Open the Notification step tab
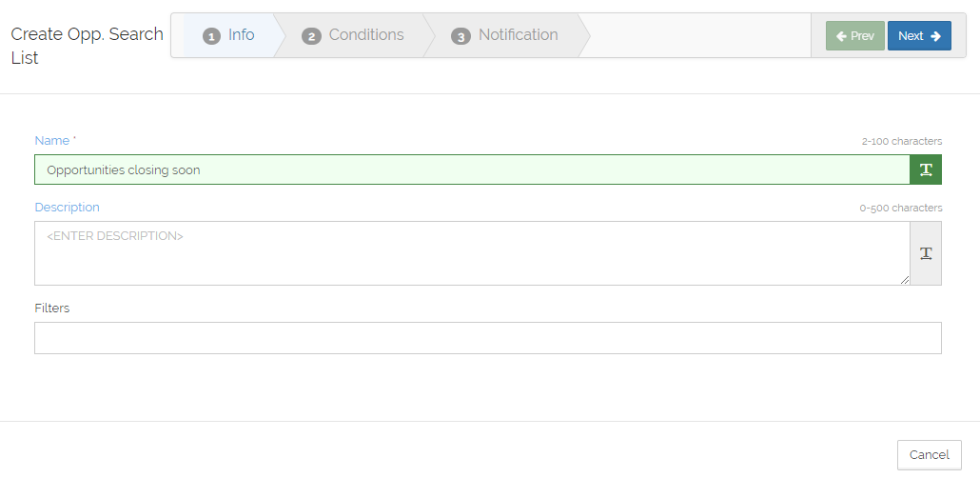This screenshot has width=980, height=478. coord(505,35)
